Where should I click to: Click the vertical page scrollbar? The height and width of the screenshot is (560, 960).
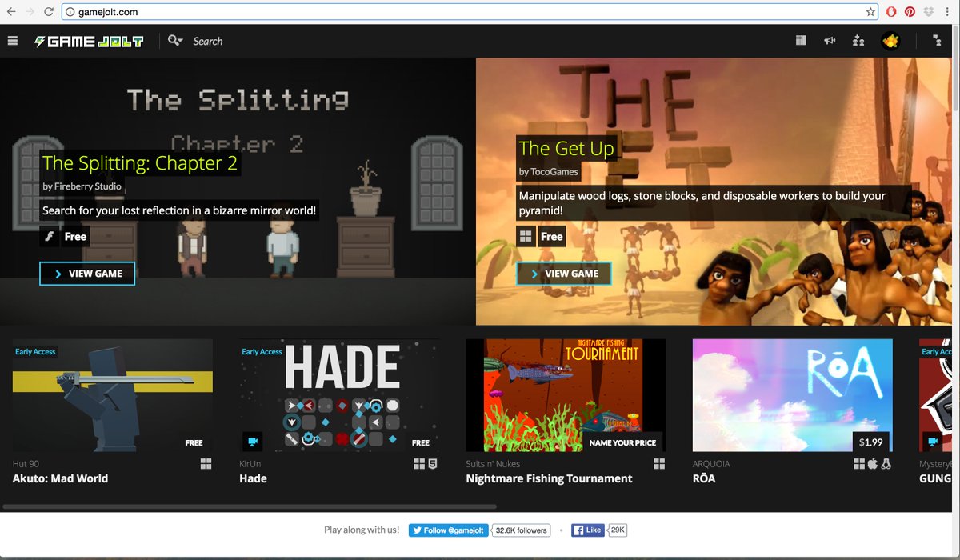coord(955,68)
